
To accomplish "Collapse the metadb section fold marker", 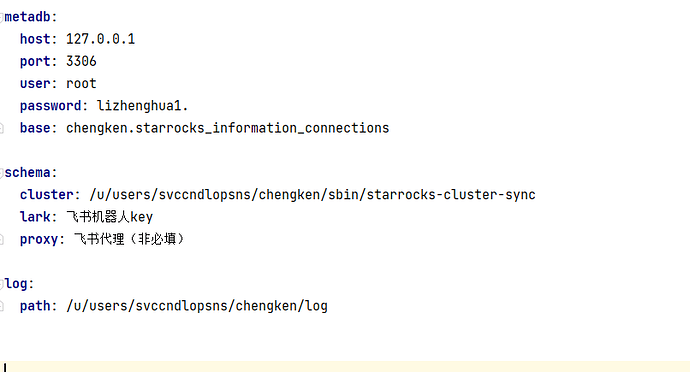I will (1, 17).
